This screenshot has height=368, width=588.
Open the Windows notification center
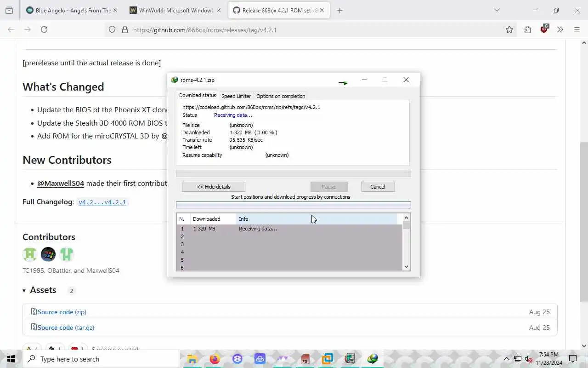[573, 359]
